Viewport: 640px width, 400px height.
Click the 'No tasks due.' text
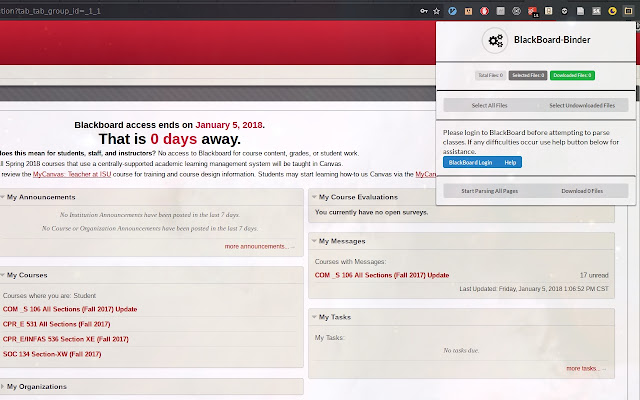point(461,350)
